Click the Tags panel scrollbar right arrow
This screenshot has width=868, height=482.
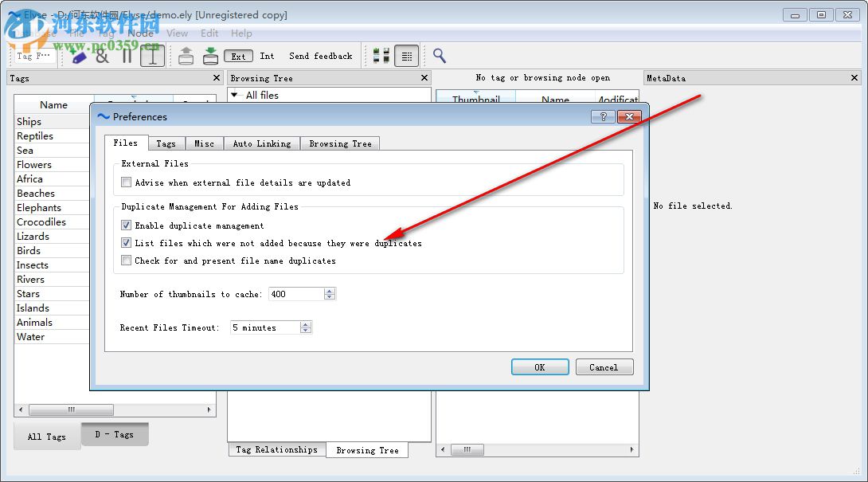pos(209,410)
